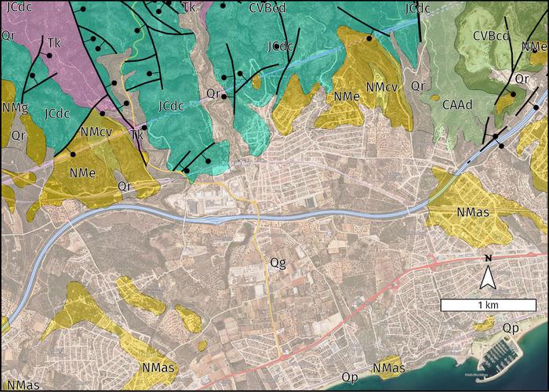Click the north arrow symbol
Viewport: 549px width, 392px height.
pyautogui.click(x=487, y=278)
